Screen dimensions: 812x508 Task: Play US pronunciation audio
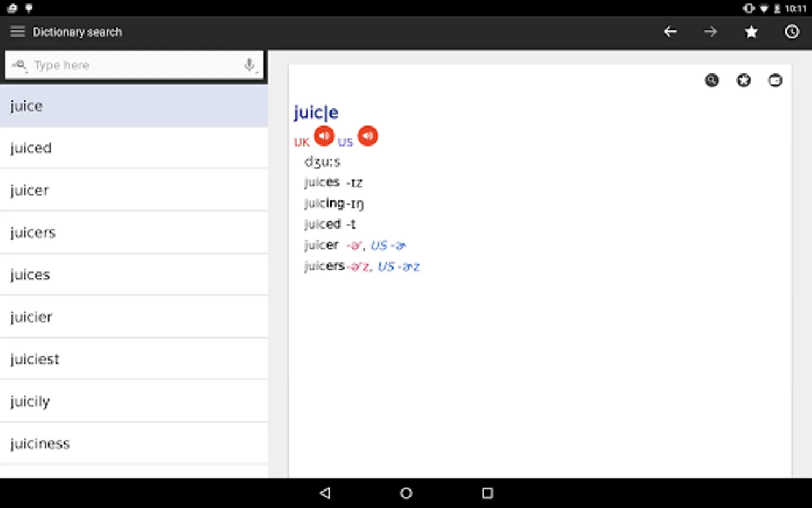368,135
